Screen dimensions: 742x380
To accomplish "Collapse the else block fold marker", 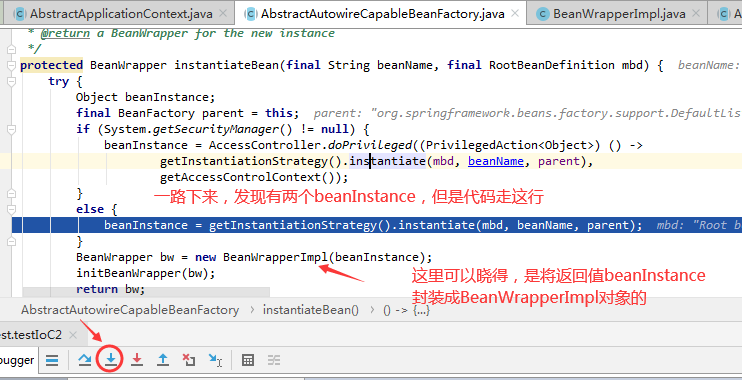I will 12,209.
